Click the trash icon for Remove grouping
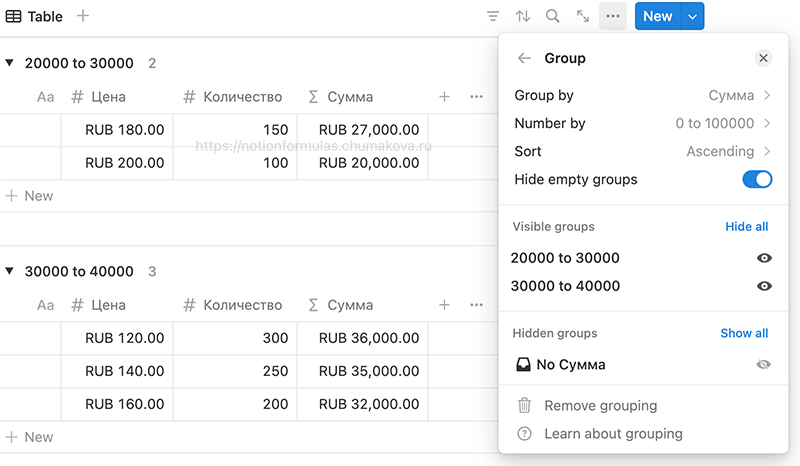Image resolution: width=800 pixels, height=466 pixels. click(524, 405)
